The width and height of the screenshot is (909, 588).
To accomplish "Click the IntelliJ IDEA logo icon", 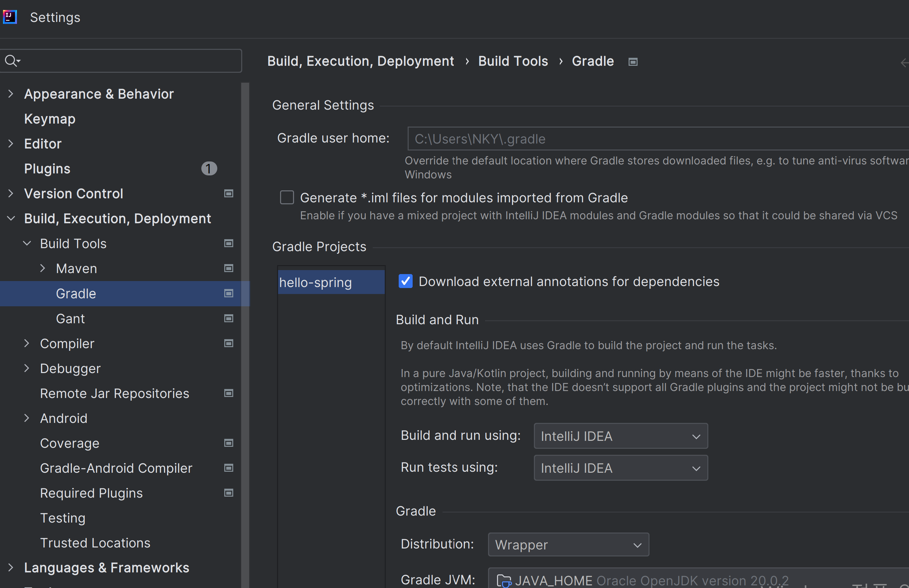I will [x=10, y=17].
